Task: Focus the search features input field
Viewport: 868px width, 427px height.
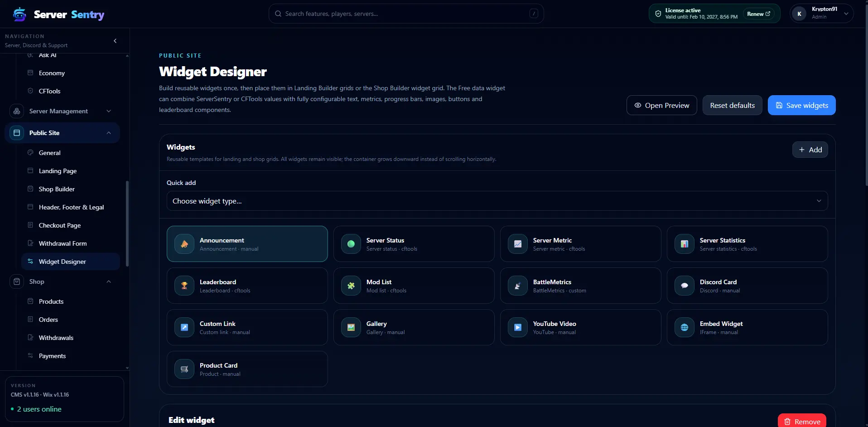Action: pyautogui.click(x=406, y=14)
